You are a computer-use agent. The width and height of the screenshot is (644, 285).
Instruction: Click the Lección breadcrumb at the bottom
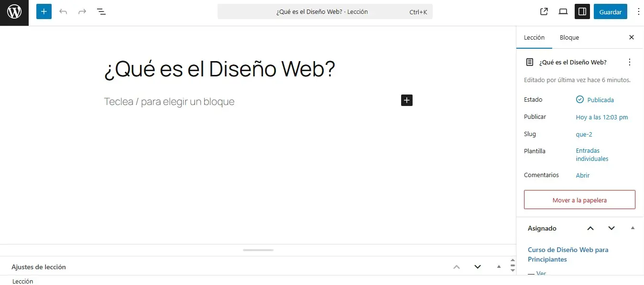click(23, 281)
